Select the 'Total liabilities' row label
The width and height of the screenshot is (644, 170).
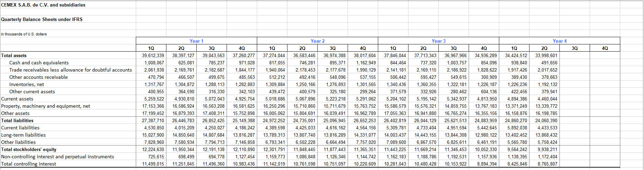[17, 120]
